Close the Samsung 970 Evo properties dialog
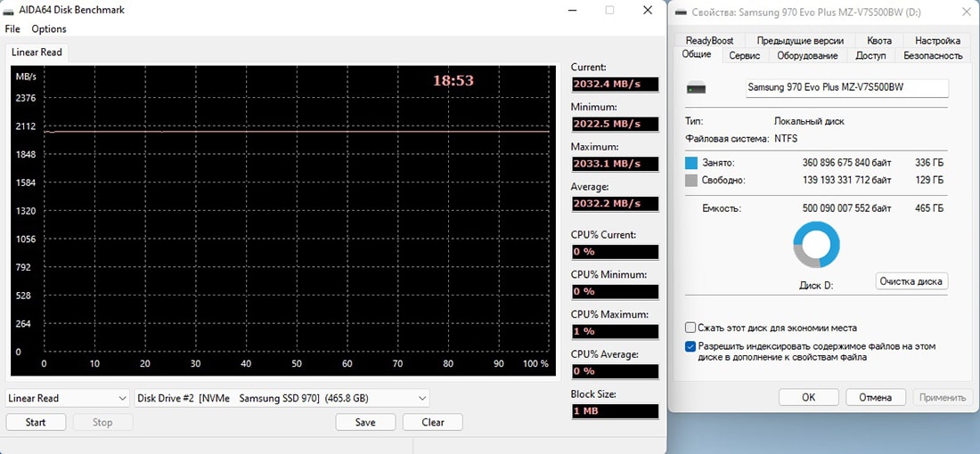This screenshot has width=980, height=454. pyautogui.click(x=967, y=12)
